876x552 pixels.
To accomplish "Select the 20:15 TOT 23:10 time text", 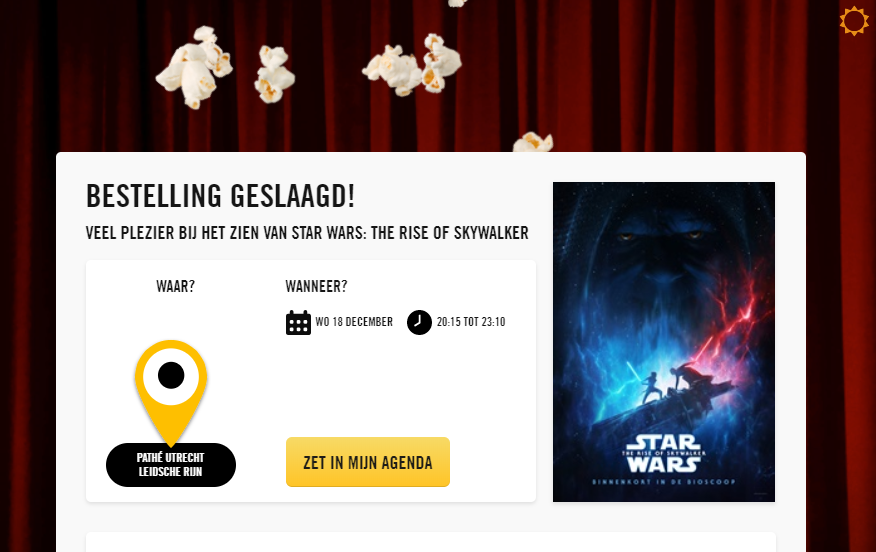I will 471,322.
